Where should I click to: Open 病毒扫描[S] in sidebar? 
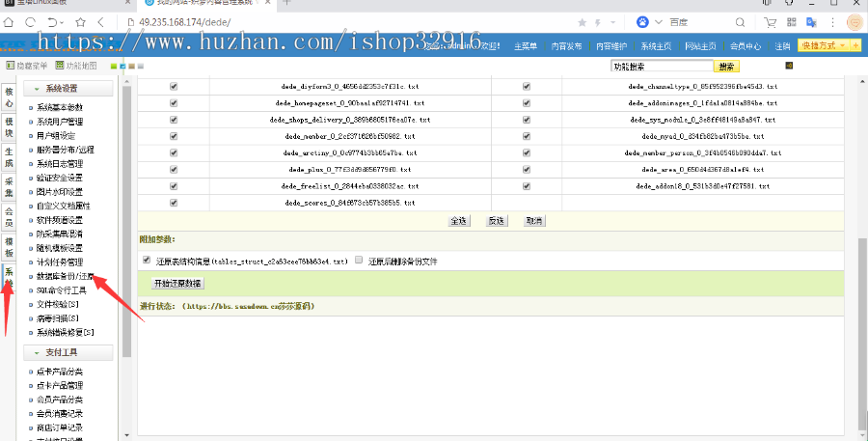pos(58,318)
